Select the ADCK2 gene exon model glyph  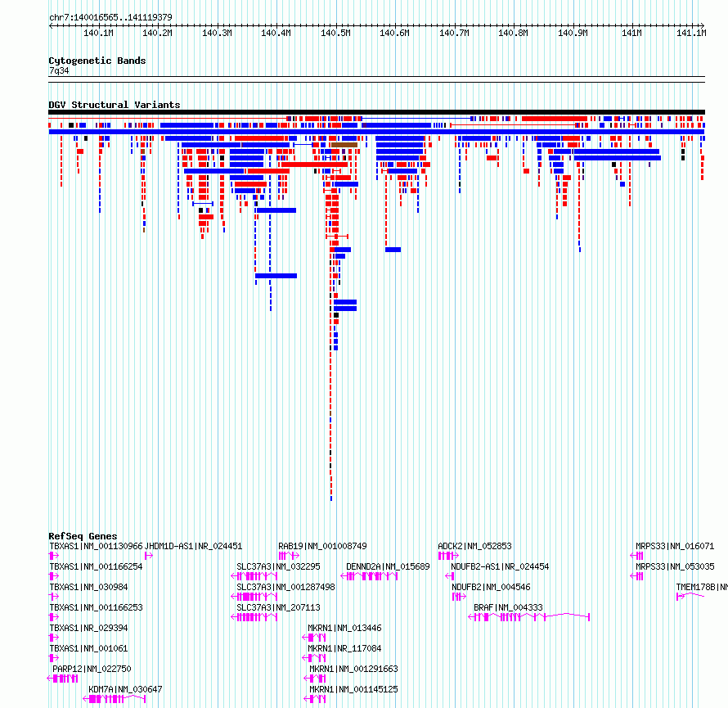(x=448, y=556)
